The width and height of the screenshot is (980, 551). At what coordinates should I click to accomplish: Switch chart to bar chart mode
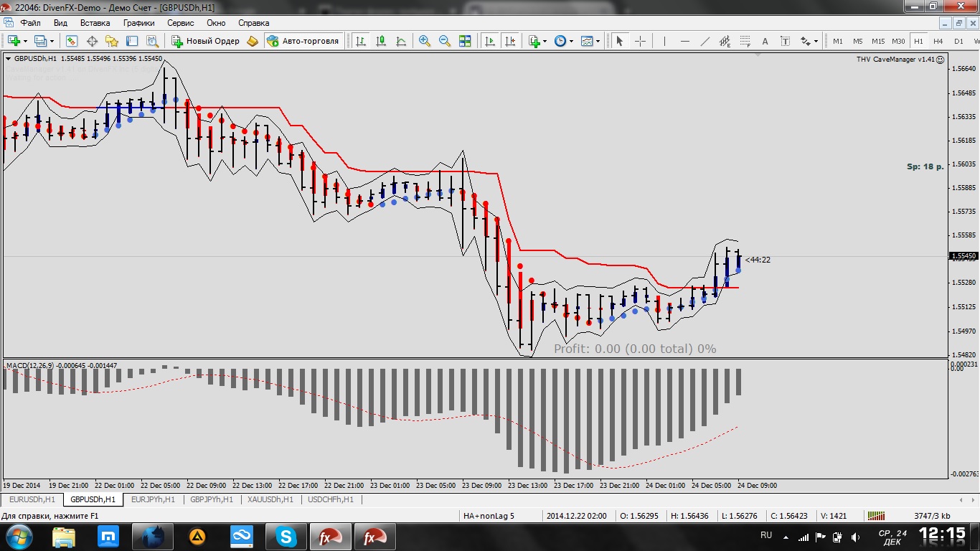click(361, 41)
